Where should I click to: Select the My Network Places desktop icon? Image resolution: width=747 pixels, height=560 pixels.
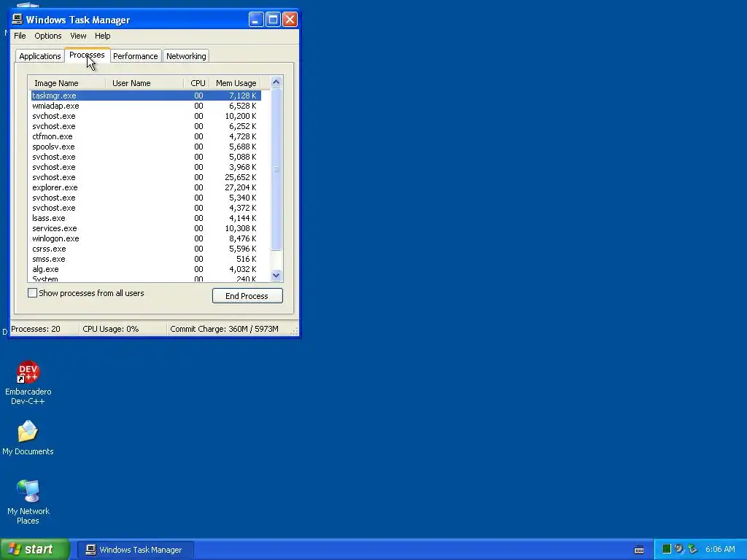point(28,502)
